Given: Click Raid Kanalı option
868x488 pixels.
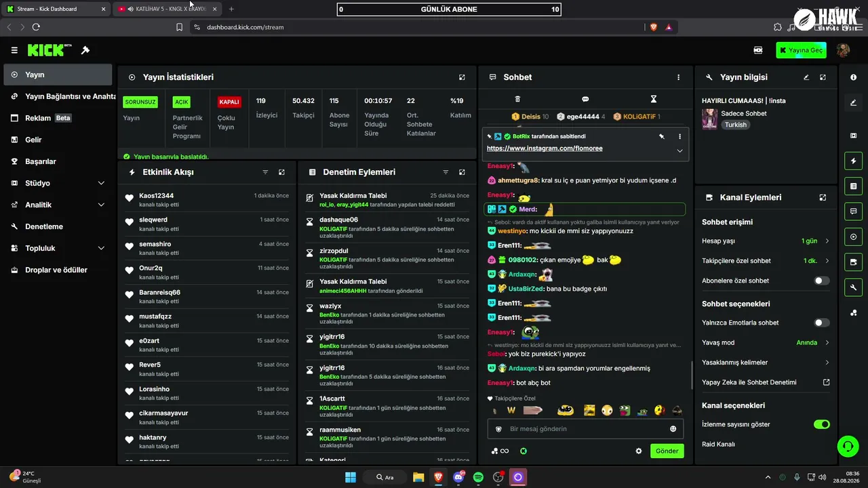Looking at the screenshot, I should (718, 444).
